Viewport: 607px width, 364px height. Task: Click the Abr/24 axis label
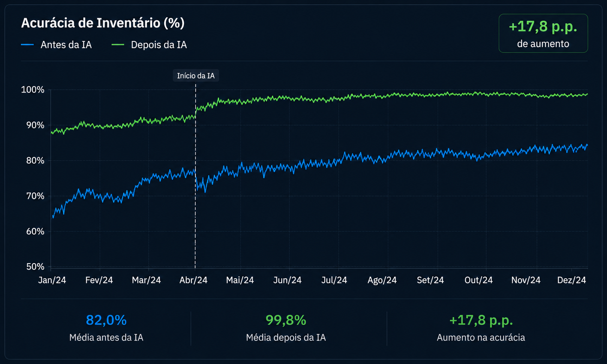193,280
